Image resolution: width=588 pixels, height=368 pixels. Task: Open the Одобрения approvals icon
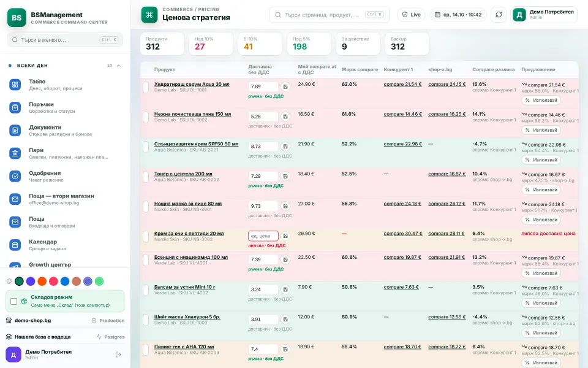coord(15,176)
